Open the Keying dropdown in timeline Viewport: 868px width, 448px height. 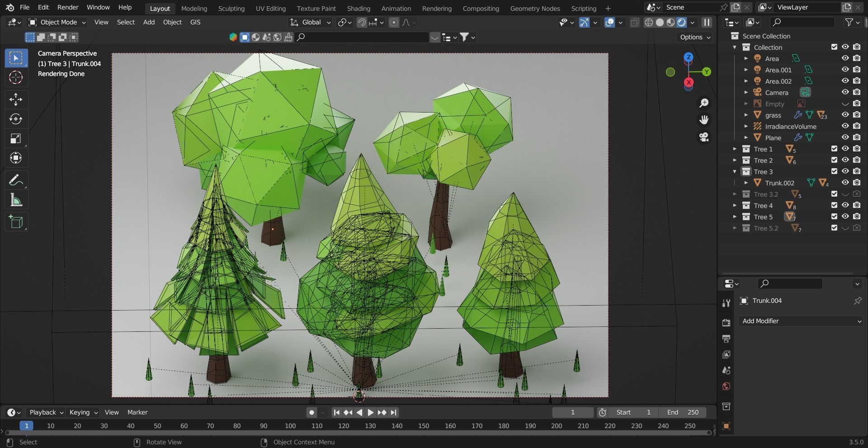(83, 412)
